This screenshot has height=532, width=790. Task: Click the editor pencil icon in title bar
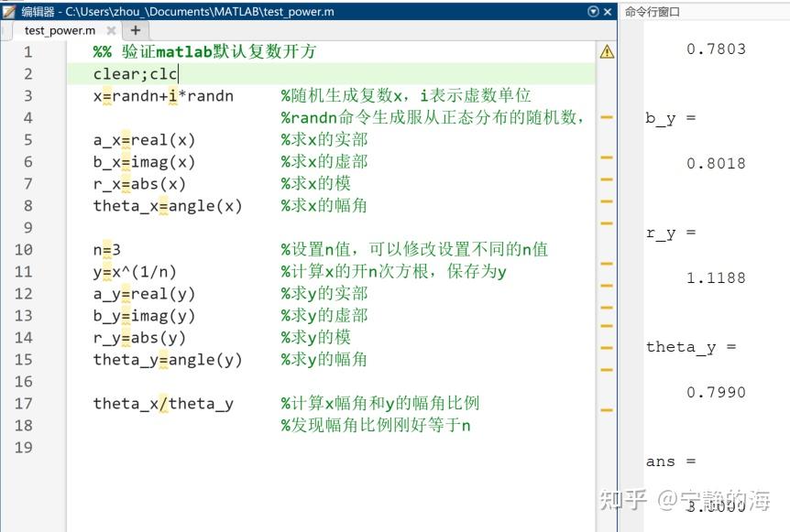coord(9,11)
